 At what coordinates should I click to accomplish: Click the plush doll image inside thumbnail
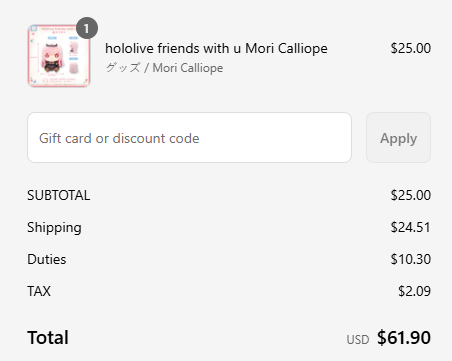(52, 59)
